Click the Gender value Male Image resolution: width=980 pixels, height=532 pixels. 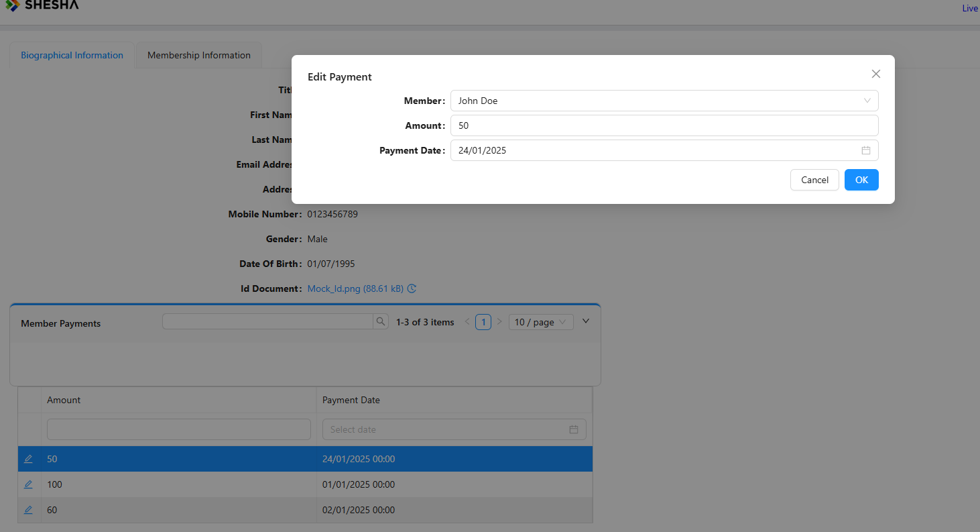(x=318, y=239)
